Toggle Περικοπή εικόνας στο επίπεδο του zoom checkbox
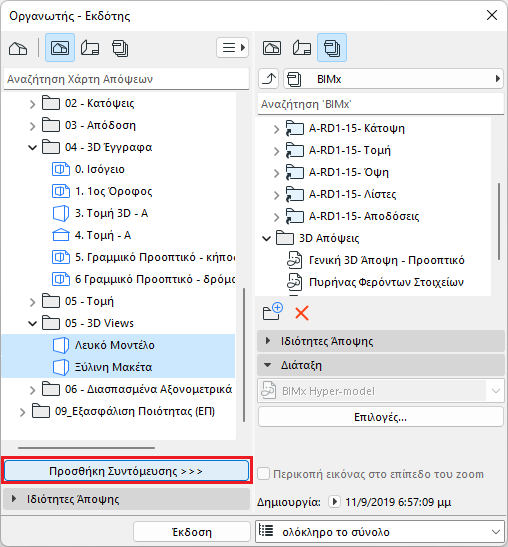 [263, 474]
